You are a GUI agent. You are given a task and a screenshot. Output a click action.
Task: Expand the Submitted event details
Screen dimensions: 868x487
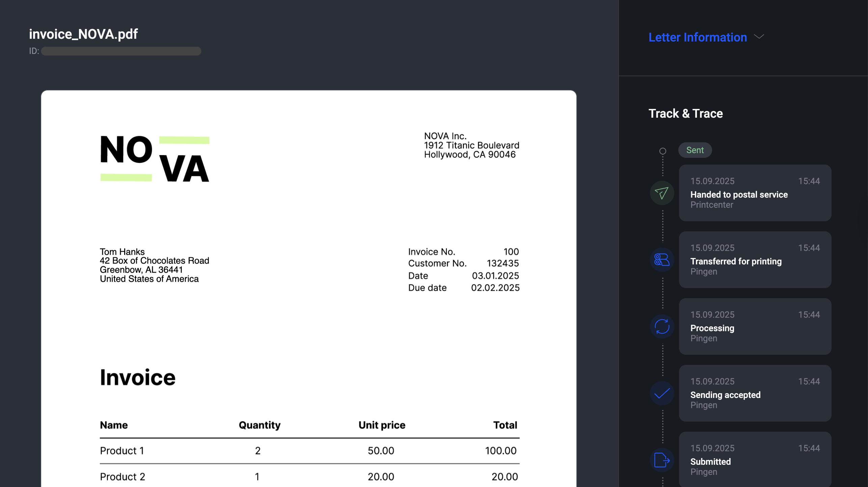(755, 460)
